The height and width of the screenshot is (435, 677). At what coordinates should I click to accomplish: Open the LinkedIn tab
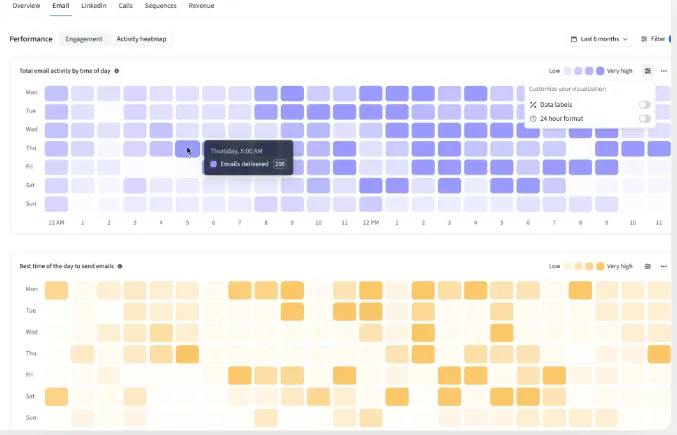click(94, 6)
